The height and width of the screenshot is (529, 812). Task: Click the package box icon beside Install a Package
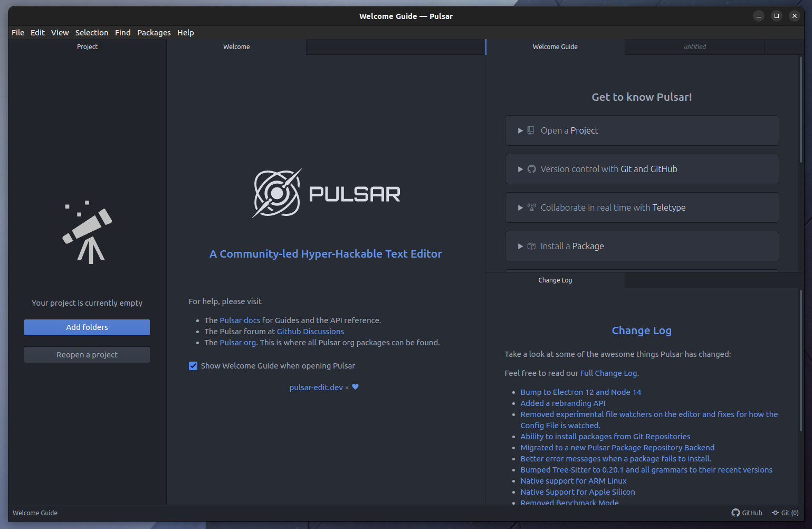(x=531, y=246)
